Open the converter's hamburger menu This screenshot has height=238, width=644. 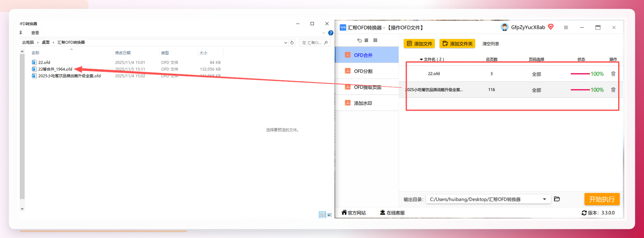click(x=566, y=27)
